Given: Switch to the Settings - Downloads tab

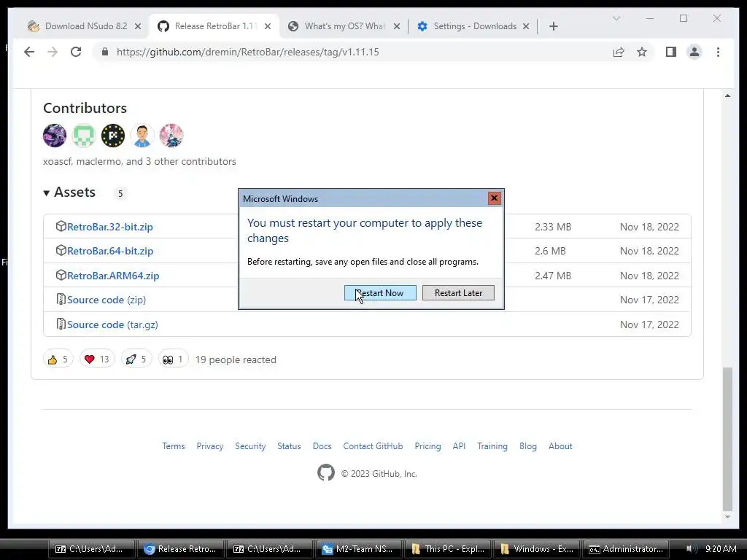Looking at the screenshot, I should click(473, 26).
